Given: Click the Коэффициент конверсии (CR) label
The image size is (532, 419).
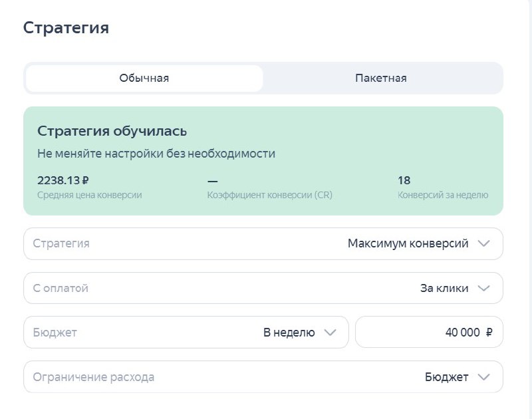Looking at the screenshot, I should 269,196.
